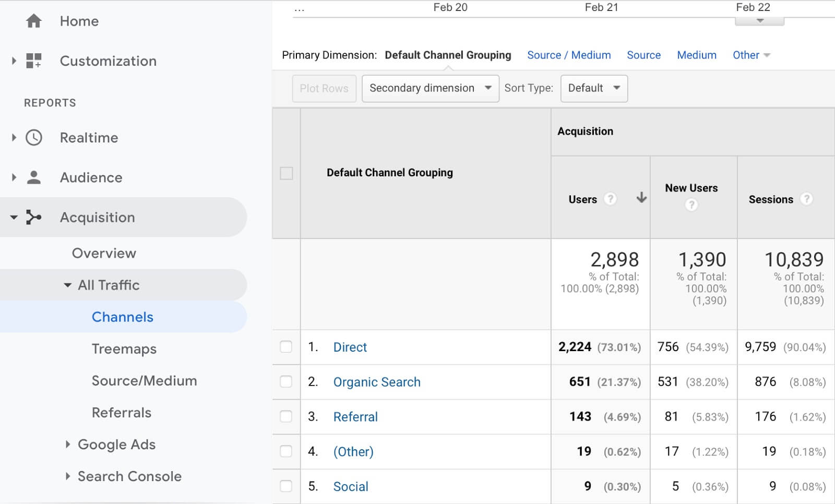This screenshot has width=835, height=504.
Task: Check the Direct channel row checkbox
Action: [x=286, y=347]
